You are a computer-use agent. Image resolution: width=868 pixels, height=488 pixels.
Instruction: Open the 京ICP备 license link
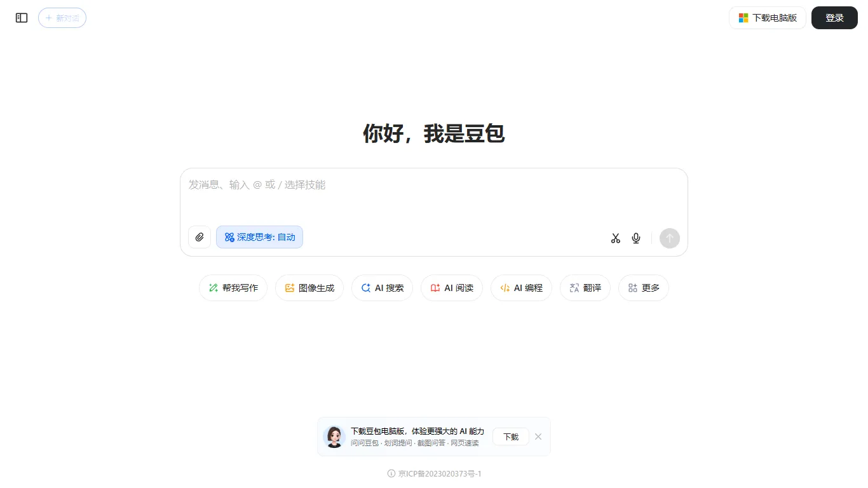tap(439, 473)
